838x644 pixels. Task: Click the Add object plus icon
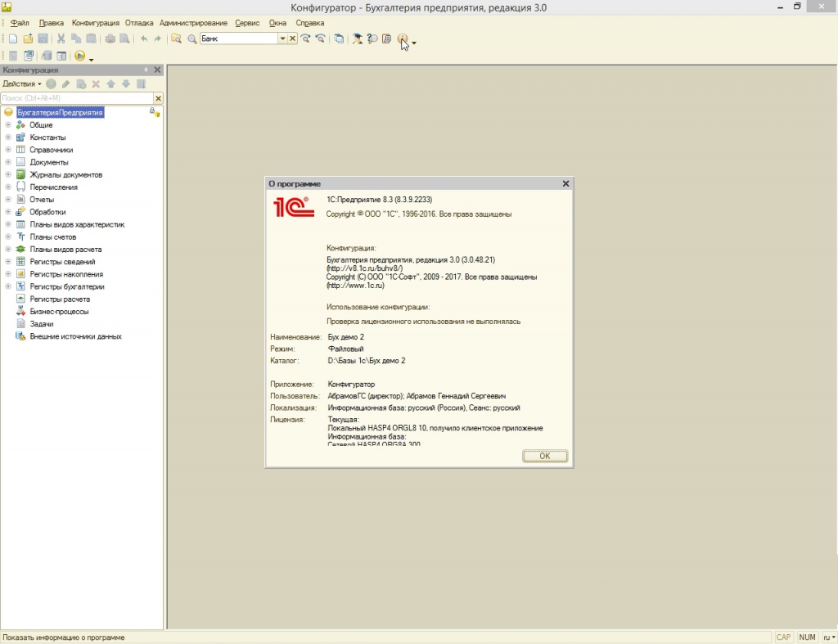tap(51, 84)
